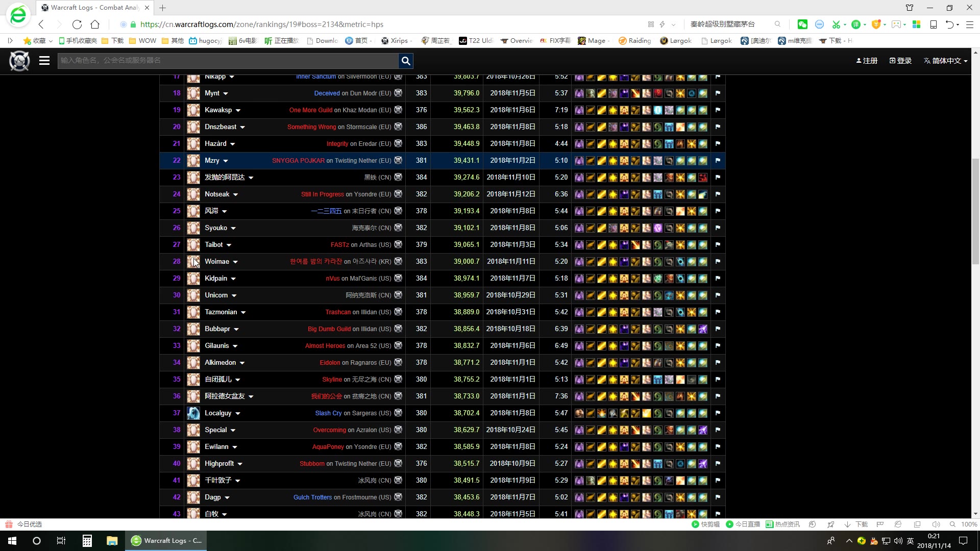Click the flag icon in Mynt's row

click(x=718, y=93)
